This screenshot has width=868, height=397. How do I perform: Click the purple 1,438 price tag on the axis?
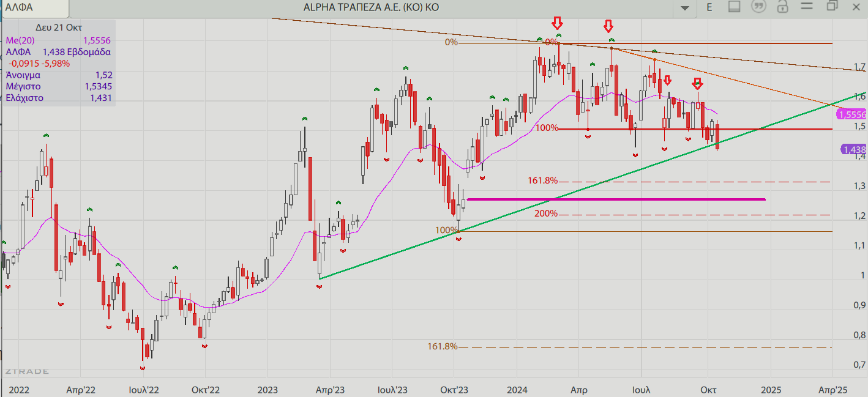pyautogui.click(x=854, y=149)
